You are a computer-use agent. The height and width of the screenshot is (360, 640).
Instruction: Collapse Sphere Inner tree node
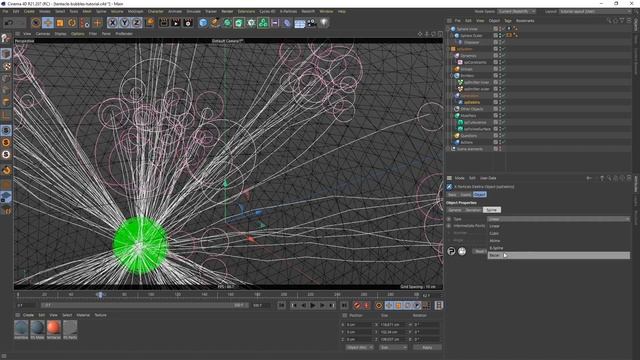[x=449, y=29]
